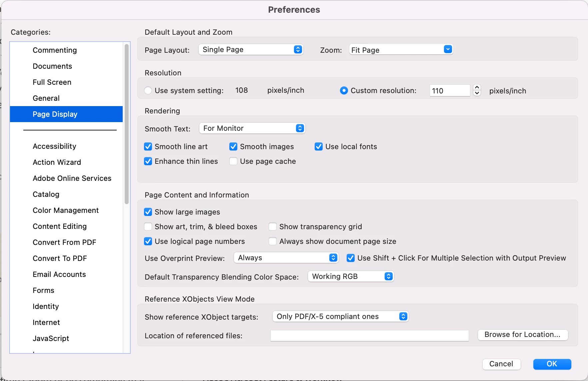Select General category
The image size is (588, 381).
coord(66,98)
